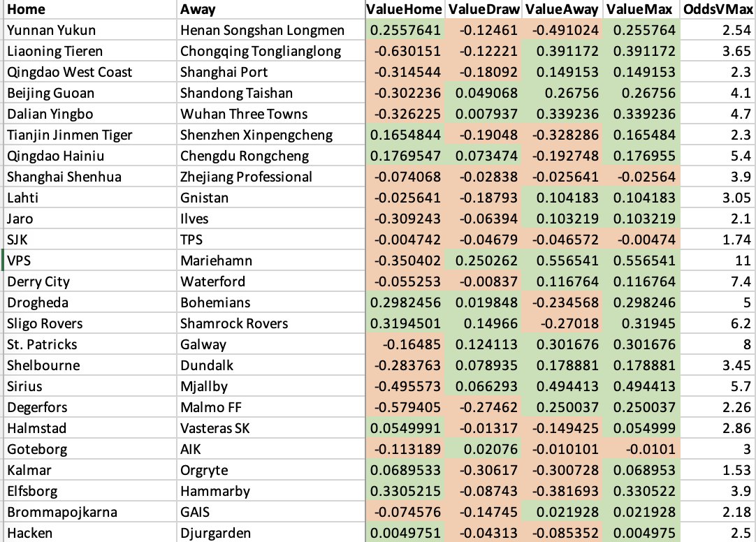
Task: Click ValueHome cell 0.2557641
Action: tap(405, 30)
